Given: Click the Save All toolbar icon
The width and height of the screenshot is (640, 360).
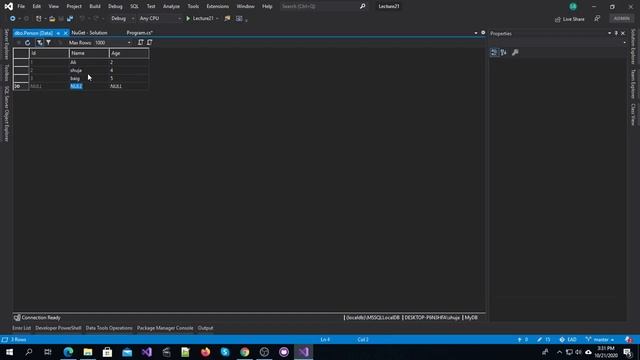Looking at the screenshot, I should (x=70, y=18).
